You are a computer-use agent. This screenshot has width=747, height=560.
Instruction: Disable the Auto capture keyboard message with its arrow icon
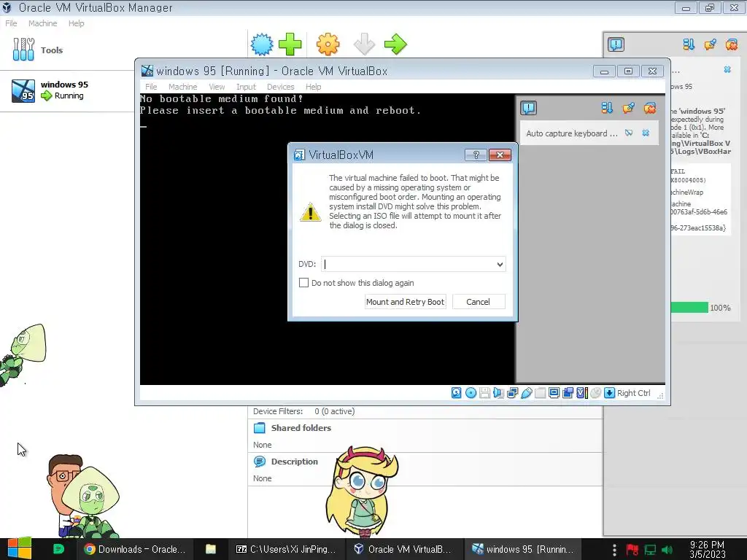click(629, 133)
